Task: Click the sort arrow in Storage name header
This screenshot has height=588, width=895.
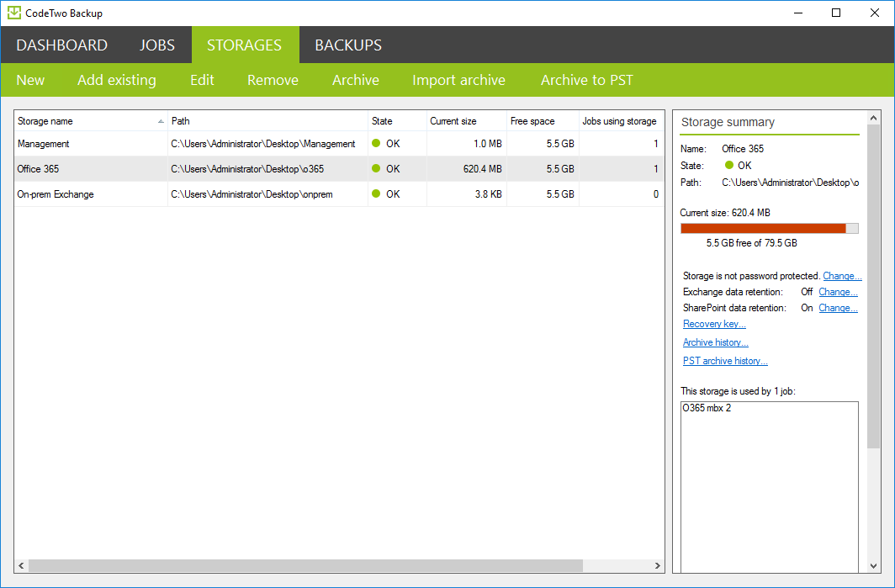Action: tap(161, 121)
